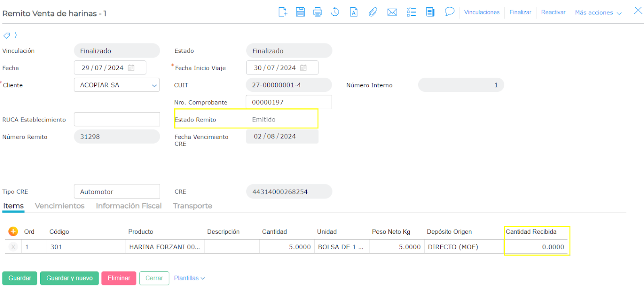Click the checklist icon in toolbar
The height and width of the screenshot is (289, 644).
pyautogui.click(x=411, y=12)
